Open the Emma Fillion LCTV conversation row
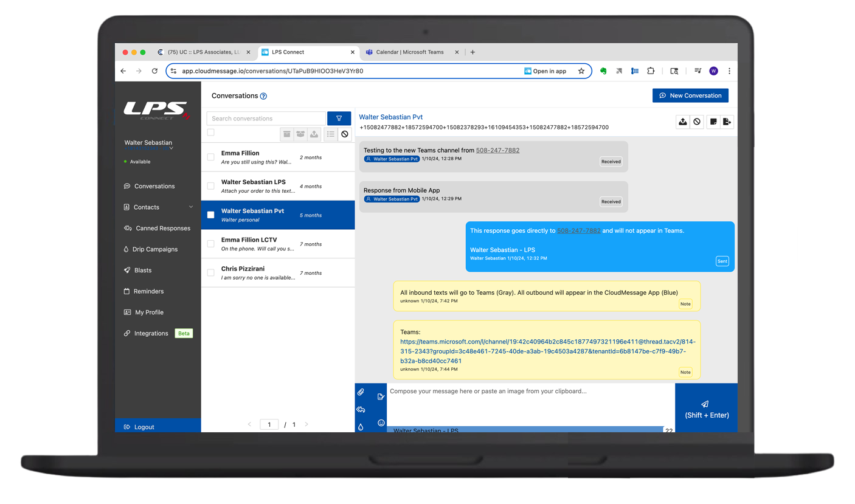This screenshot has width=855, height=504. pos(278,244)
